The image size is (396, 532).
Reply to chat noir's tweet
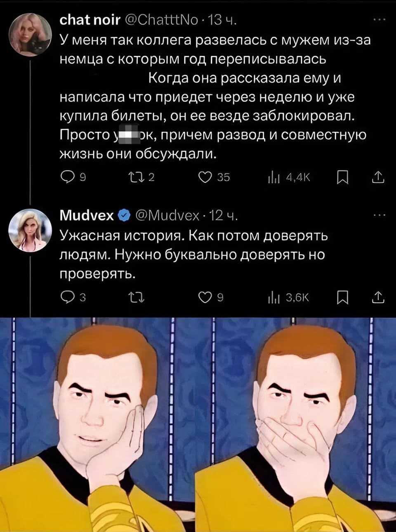[67, 177]
